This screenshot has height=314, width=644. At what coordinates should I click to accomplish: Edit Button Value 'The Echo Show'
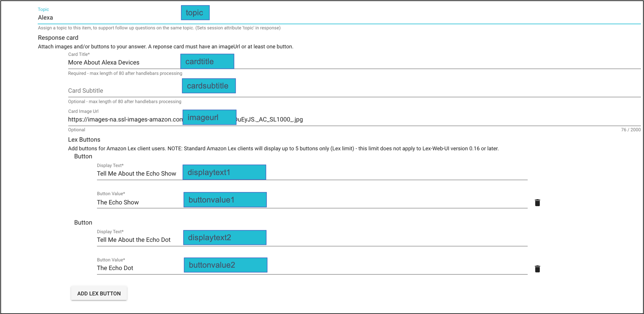click(312, 202)
